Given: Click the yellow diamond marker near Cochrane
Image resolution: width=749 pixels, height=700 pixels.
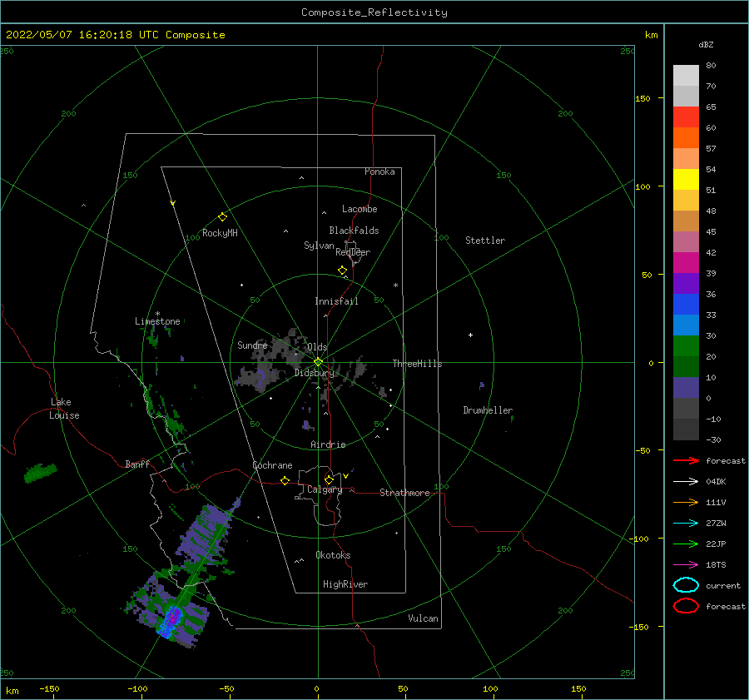Looking at the screenshot, I should click(285, 481).
